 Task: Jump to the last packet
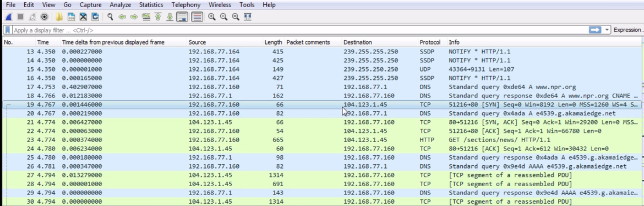pos(170,17)
